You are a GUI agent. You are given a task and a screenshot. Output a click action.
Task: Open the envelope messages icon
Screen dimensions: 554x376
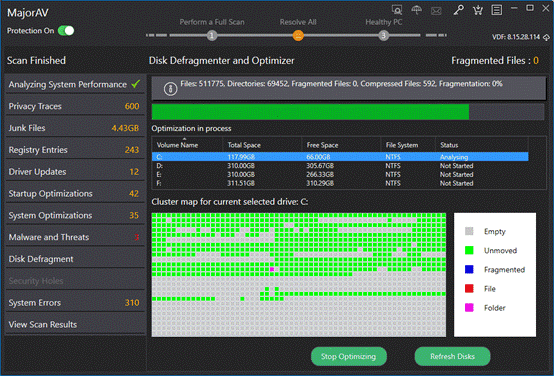(x=436, y=11)
